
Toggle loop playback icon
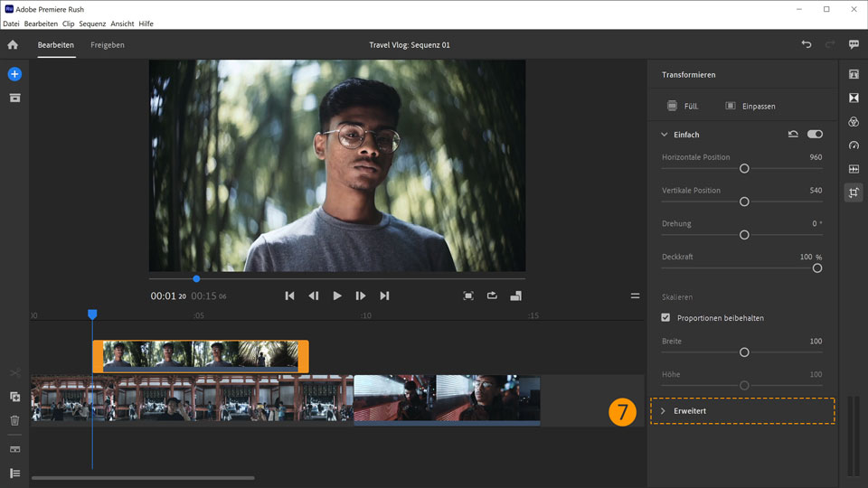492,296
